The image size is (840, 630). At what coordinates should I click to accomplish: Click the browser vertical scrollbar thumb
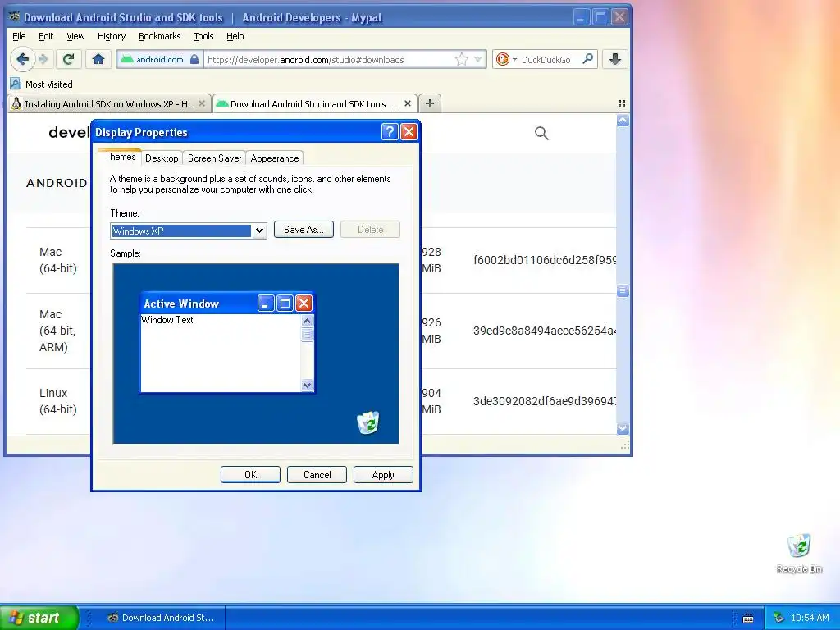(623, 291)
